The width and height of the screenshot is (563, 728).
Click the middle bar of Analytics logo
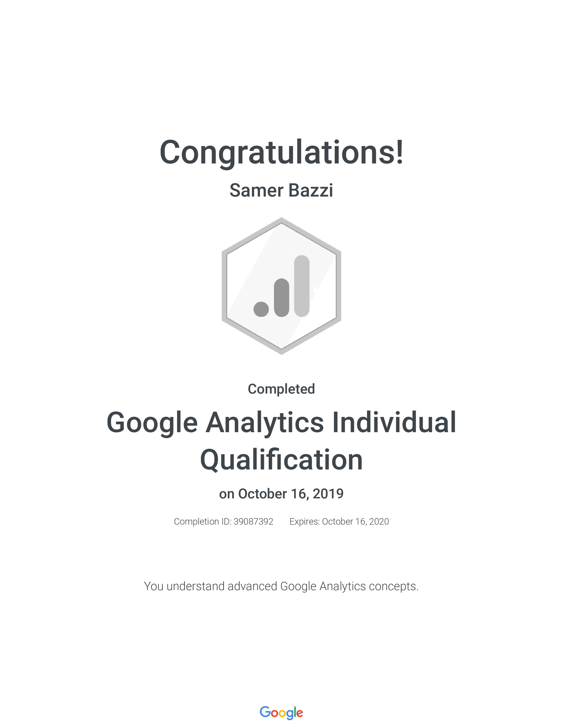click(x=281, y=297)
